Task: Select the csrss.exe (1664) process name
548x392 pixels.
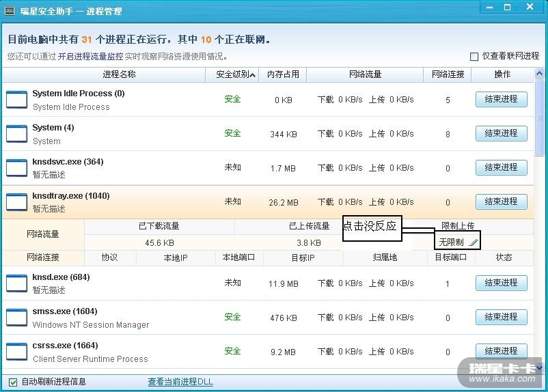Action: [x=65, y=346]
